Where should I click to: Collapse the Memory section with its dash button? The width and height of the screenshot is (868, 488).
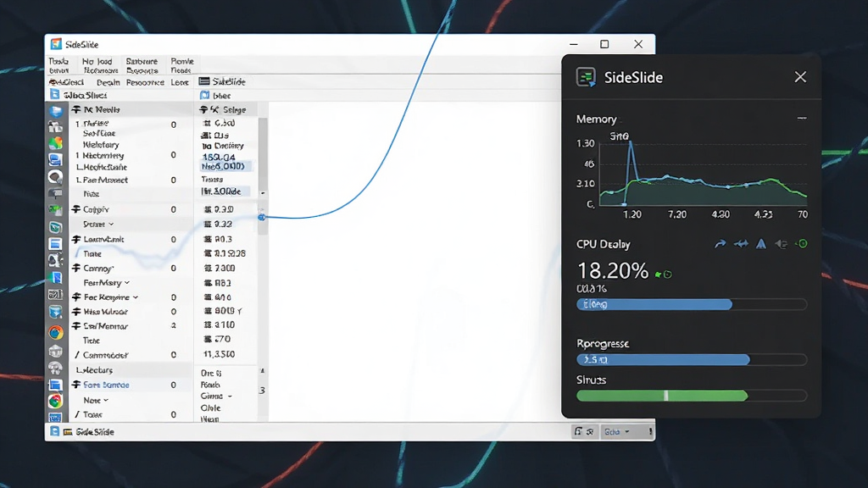pyautogui.click(x=802, y=119)
